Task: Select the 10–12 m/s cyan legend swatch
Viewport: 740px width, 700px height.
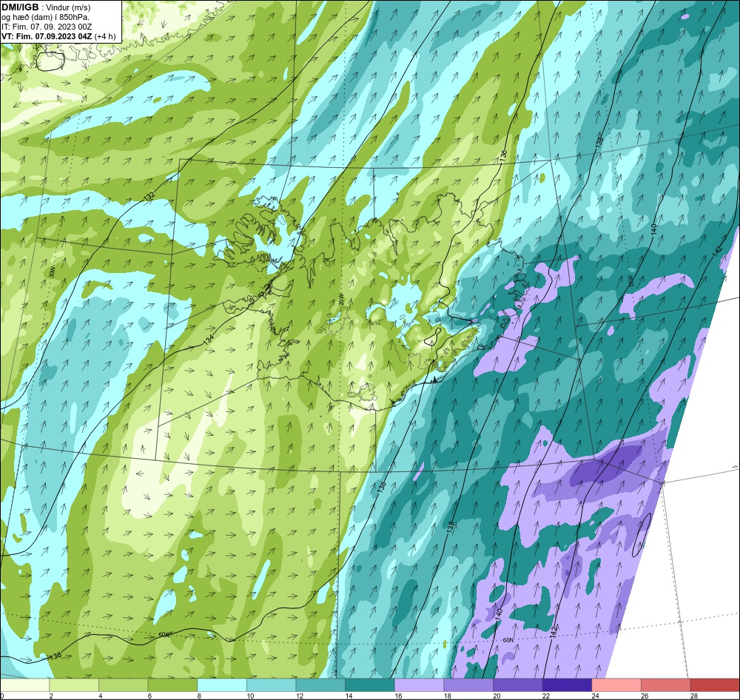Action: (x=272, y=684)
